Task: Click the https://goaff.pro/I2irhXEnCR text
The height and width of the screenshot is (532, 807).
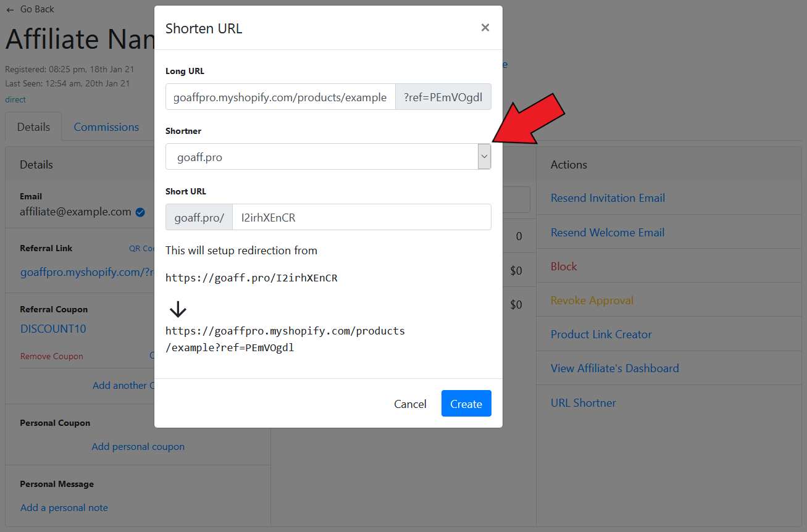Action: coord(251,278)
